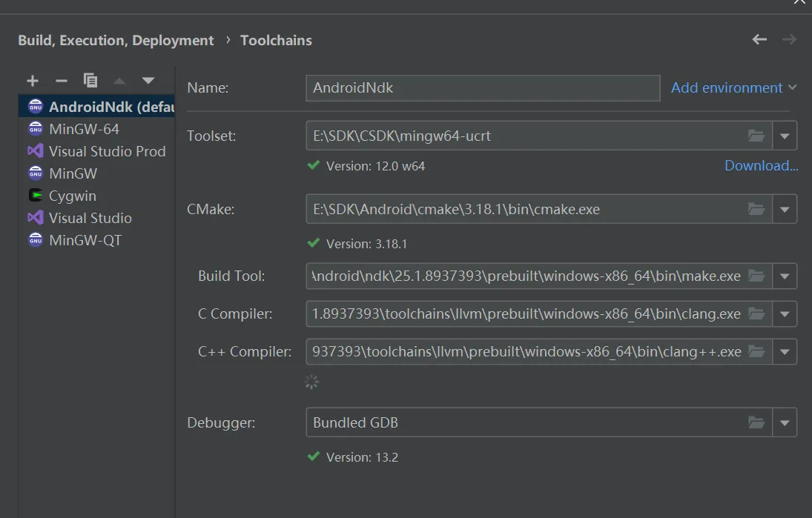Navigate forward with the right arrow
The image size is (812, 518).
coord(789,39)
